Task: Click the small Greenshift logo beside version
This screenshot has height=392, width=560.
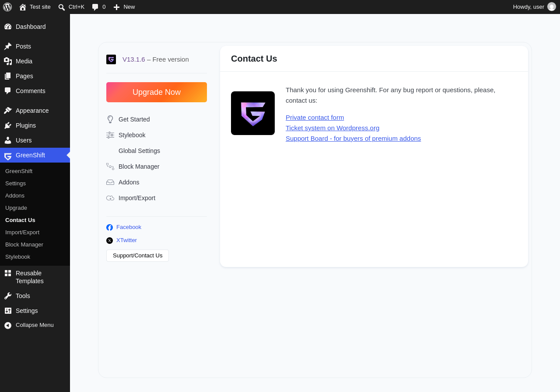Action: [111, 59]
